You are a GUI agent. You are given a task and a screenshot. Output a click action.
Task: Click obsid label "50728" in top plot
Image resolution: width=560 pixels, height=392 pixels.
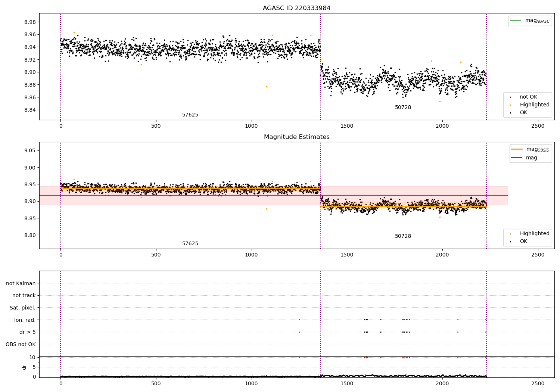tap(403, 108)
